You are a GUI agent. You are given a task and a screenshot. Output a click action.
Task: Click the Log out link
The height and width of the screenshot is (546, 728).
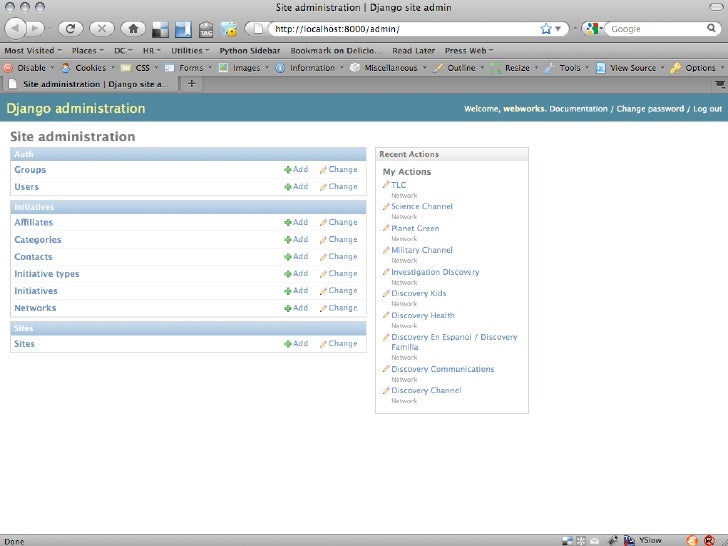click(x=708, y=109)
